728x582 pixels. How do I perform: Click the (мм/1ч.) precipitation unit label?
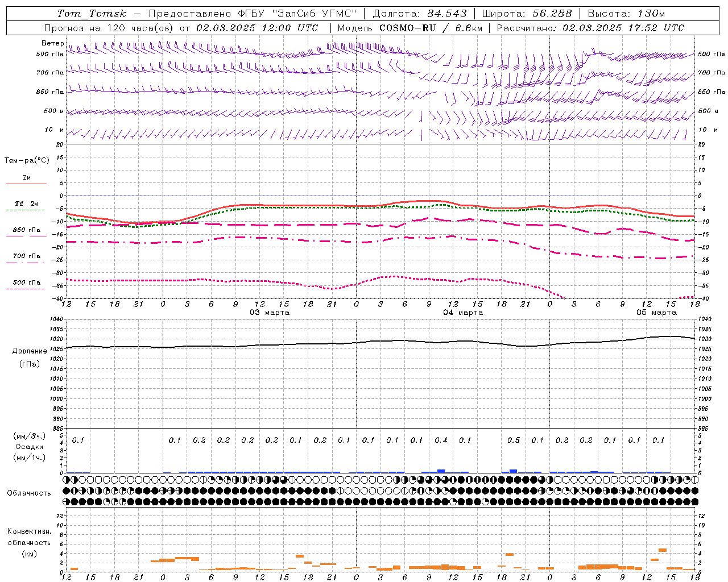(x=29, y=458)
